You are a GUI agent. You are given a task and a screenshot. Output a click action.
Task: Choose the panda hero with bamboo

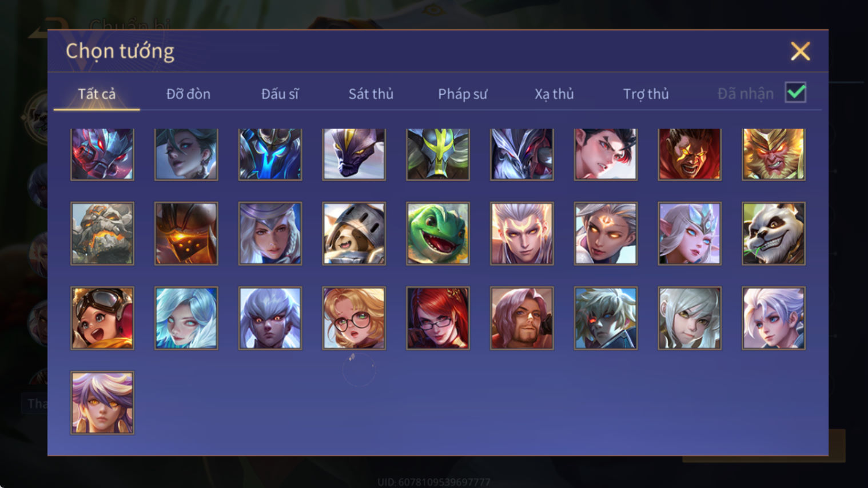[774, 233]
